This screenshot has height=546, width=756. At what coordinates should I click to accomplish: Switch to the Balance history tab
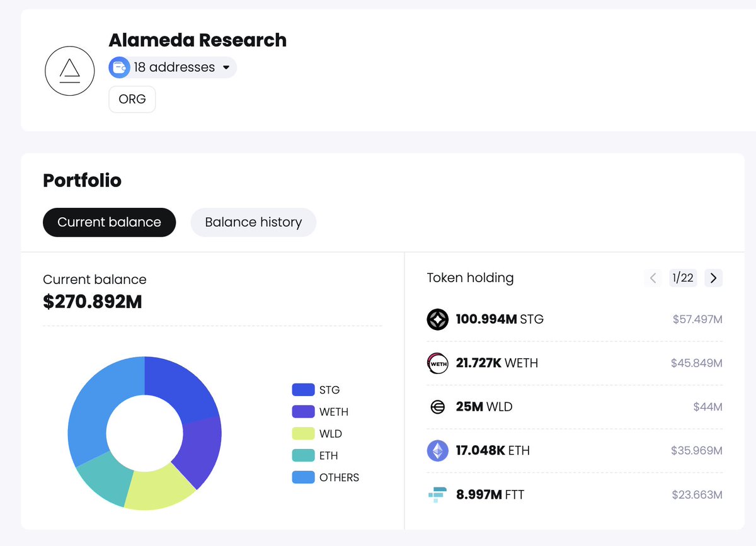coord(253,222)
